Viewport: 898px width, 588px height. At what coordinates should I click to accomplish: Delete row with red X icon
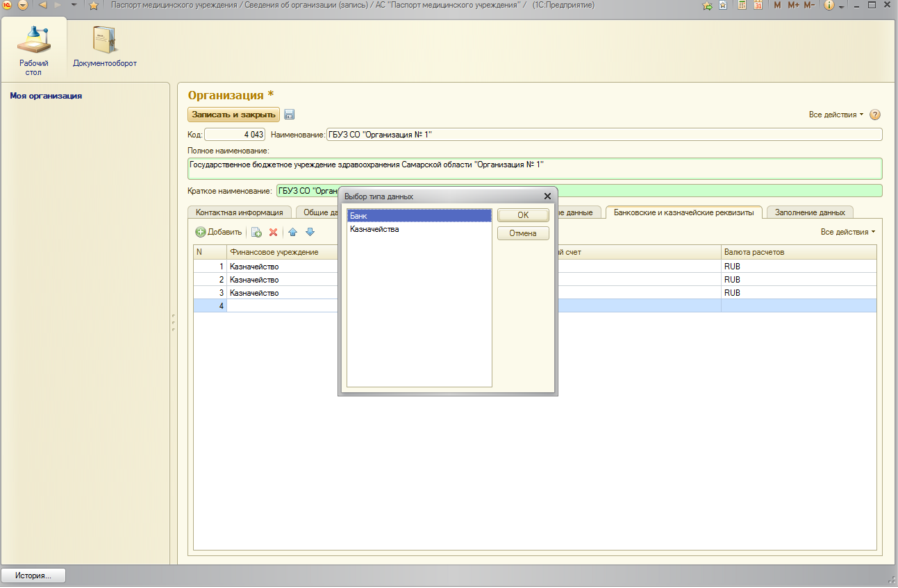274,233
